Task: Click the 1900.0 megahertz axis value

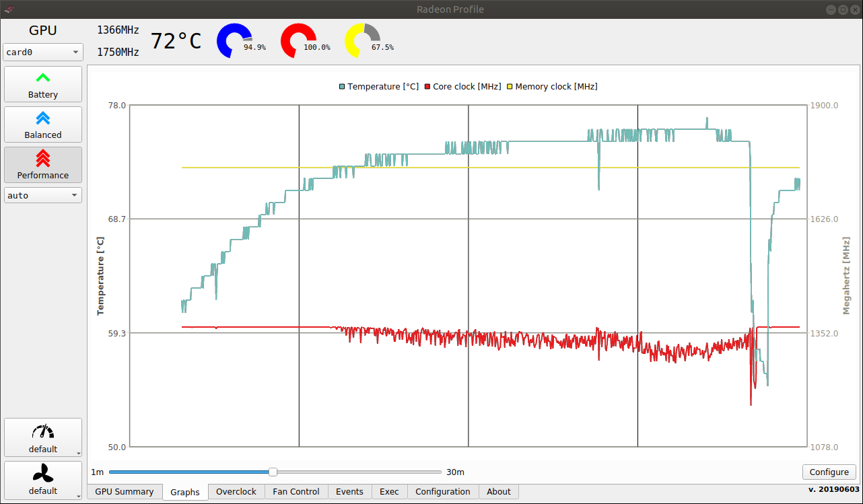Action: click(823, 106)
